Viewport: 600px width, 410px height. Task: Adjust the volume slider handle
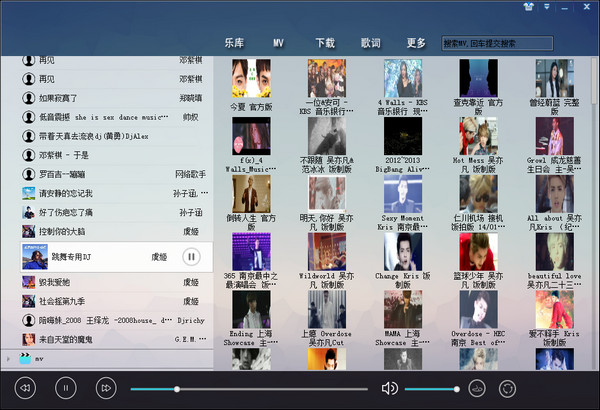pyautogui.click(x=457, y=389)
